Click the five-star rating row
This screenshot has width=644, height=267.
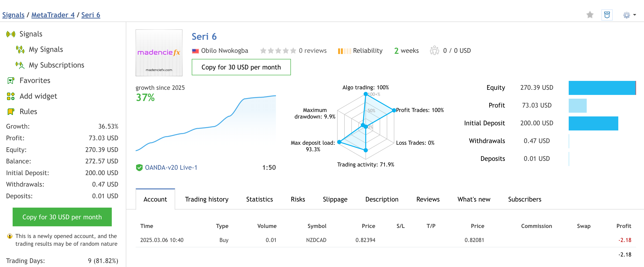click(278, 51)
